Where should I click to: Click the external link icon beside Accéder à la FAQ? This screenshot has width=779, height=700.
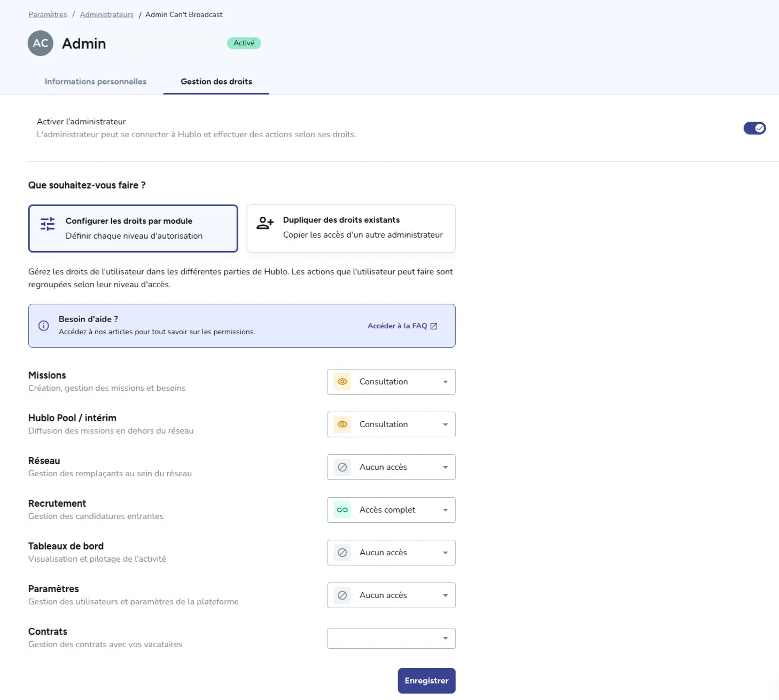click(434, 326)
